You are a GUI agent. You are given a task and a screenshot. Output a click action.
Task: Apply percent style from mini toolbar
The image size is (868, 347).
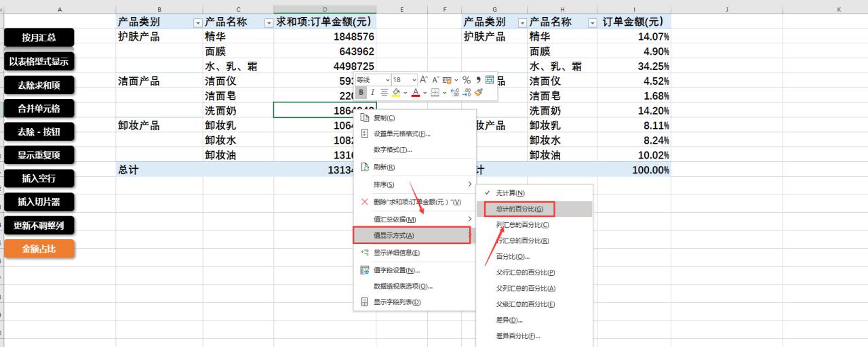[467, 80]
